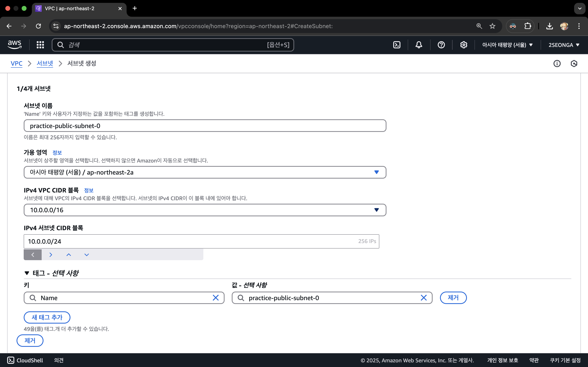Click 제거 next to the tag value
The width and height of the screenshot is (588, 367).
pyautogui.click(x=453, y=298)
